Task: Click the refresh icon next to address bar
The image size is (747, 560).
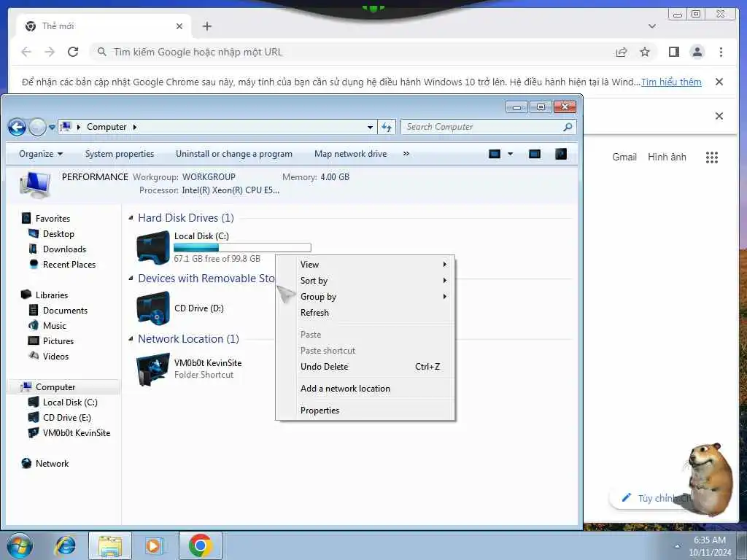Action: (x=387, y=127)
